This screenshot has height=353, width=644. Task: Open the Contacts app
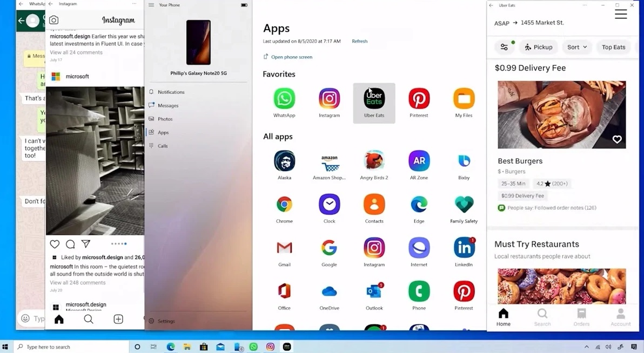(374, 205)
